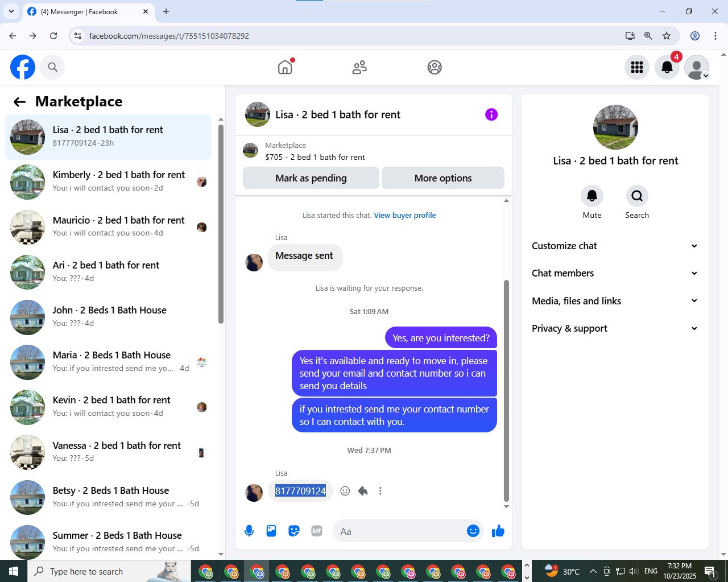
Task: Send a voice clip with microphone
Action: click(x=249, y=531)
